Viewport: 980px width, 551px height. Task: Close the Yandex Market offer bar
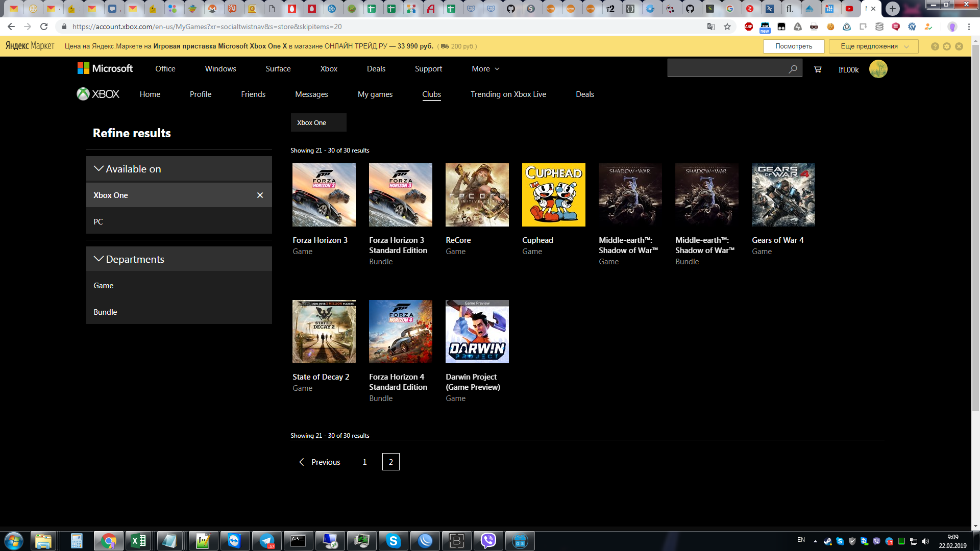click(959, 46)
